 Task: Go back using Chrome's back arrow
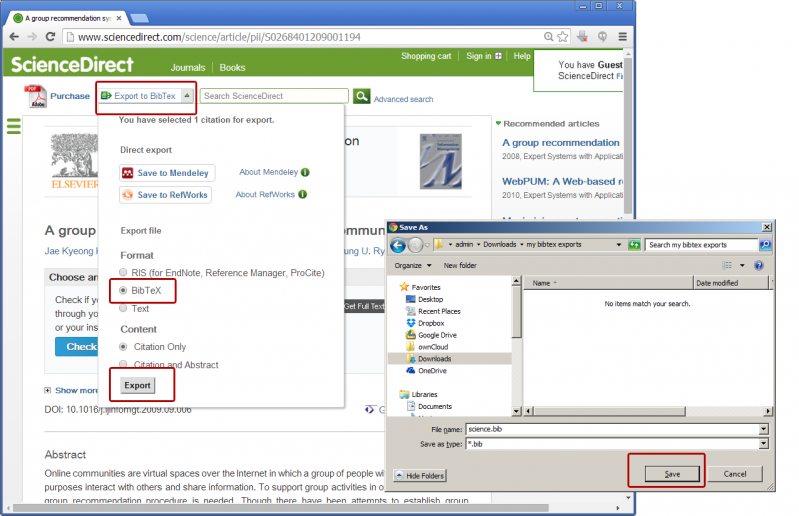pyautogui.click(x=14, y=37)
